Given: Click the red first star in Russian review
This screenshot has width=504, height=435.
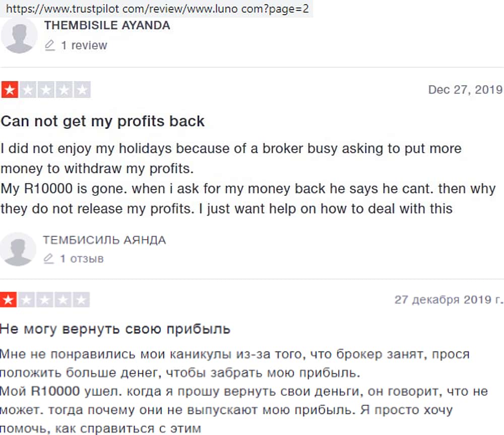Looking at the screenshot, I should click(x=9, y=301).
